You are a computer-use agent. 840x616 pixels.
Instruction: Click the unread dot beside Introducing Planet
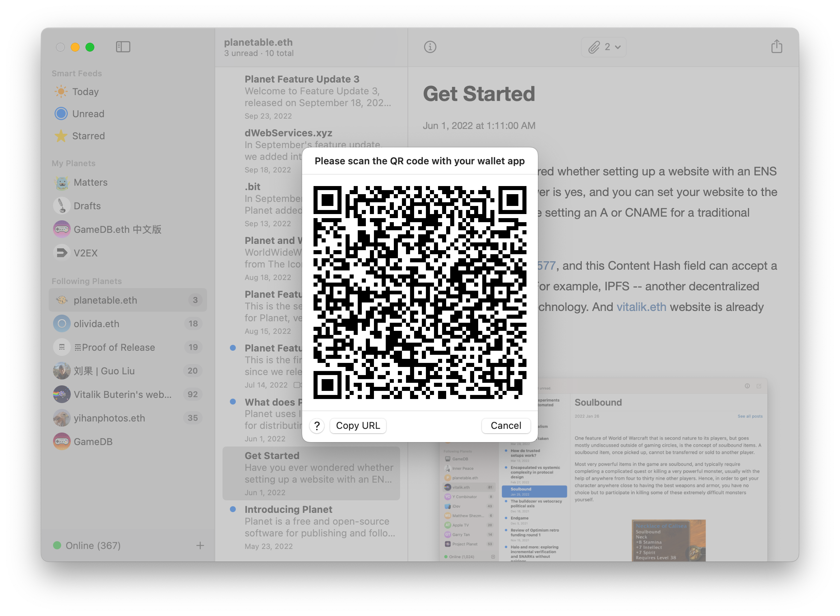(x=234, y=509)
